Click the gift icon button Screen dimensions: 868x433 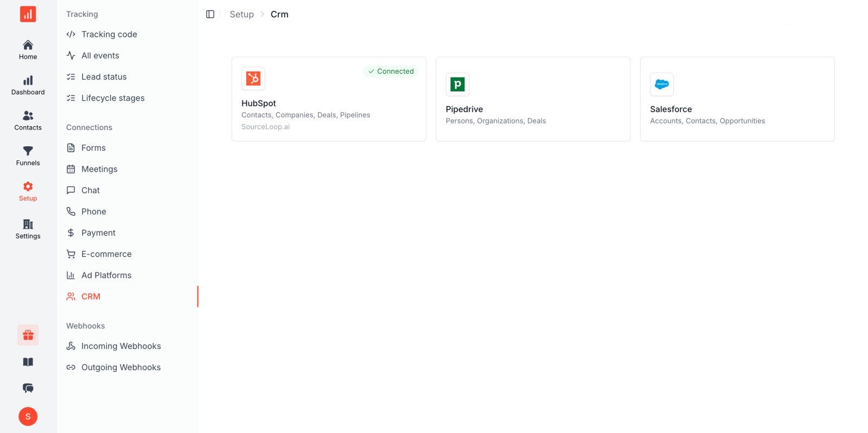[28, 335]
